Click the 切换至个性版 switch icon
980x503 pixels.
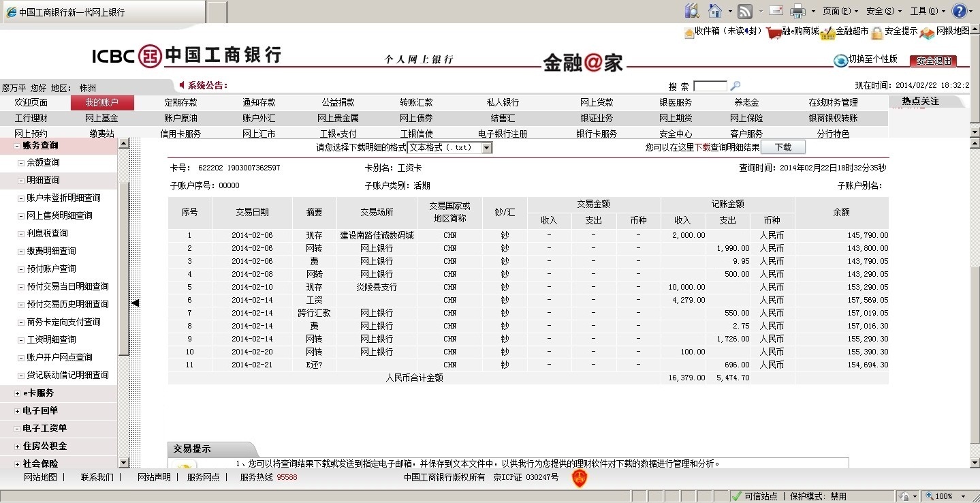[840, 60]
